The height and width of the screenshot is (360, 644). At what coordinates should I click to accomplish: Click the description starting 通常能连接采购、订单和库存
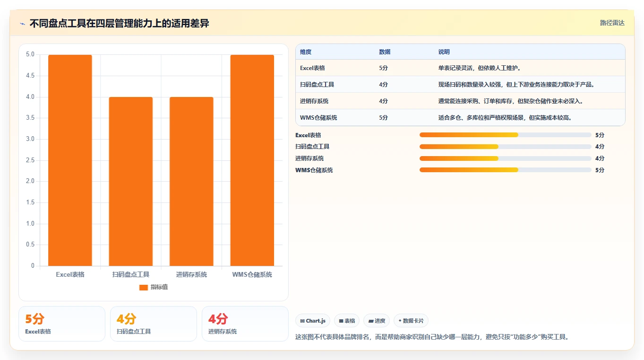512,101
